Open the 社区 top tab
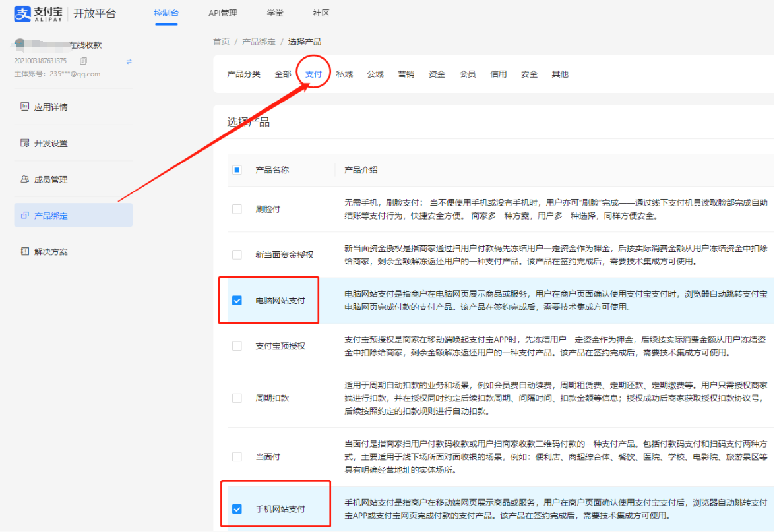775x532 pixels. click(321, 13)
